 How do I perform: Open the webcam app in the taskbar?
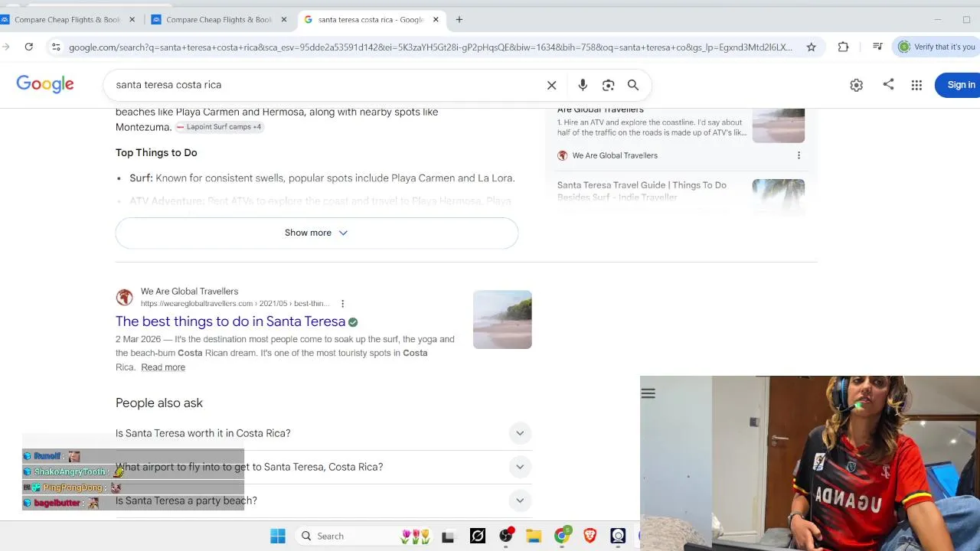pyautogui.click(x=618, y=536)
